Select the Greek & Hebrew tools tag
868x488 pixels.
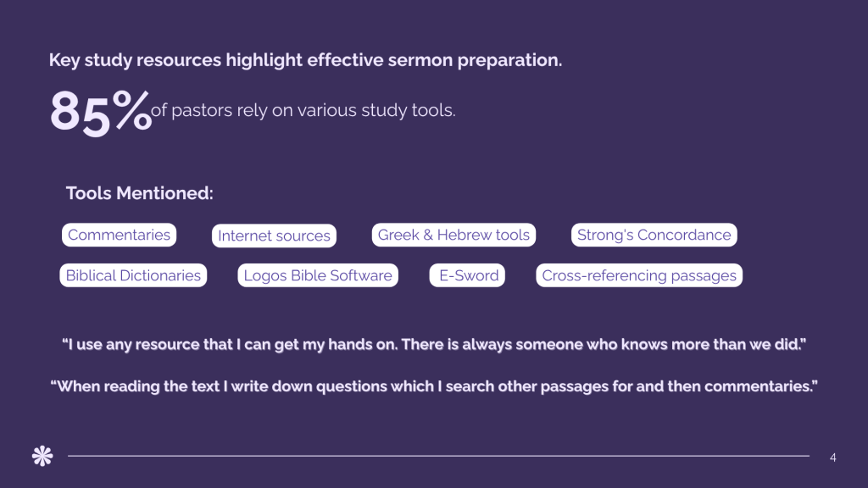tap(453, 235)
